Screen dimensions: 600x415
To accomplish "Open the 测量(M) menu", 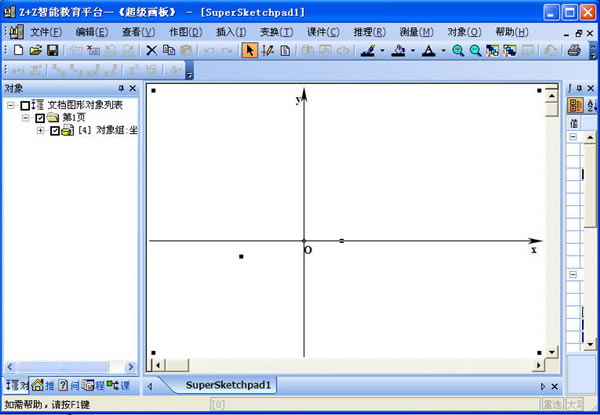I will coord(416,32).
